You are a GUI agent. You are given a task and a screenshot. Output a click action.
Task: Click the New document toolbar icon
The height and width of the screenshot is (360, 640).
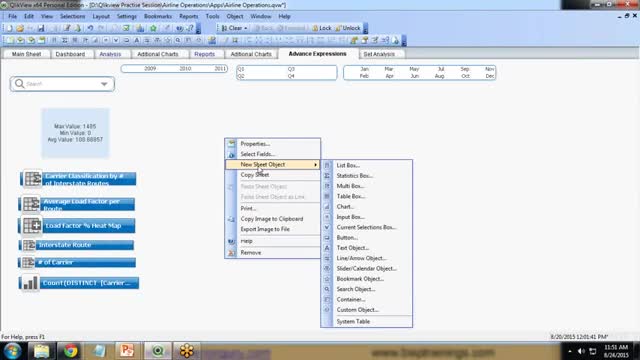pos(9,28)
